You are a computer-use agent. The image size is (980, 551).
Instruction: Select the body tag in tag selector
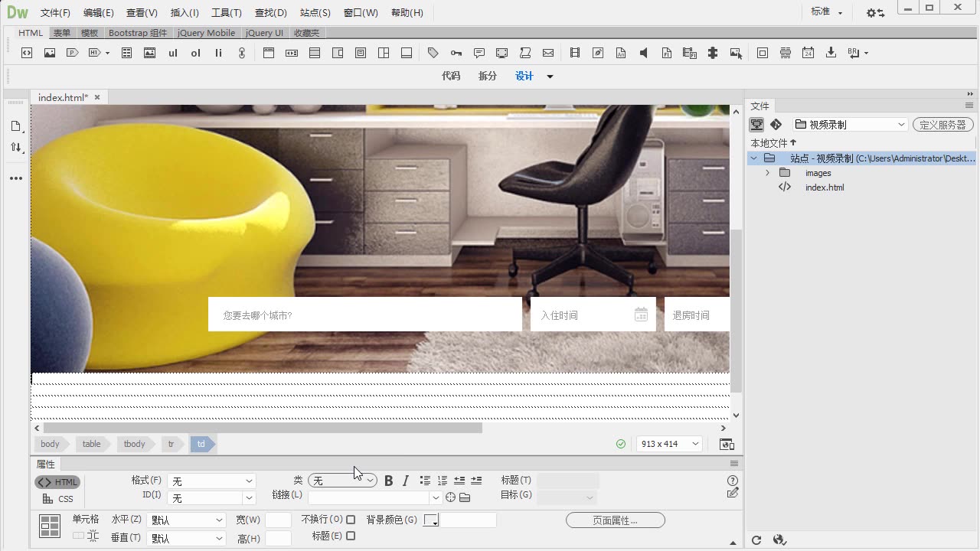(50, 444)
